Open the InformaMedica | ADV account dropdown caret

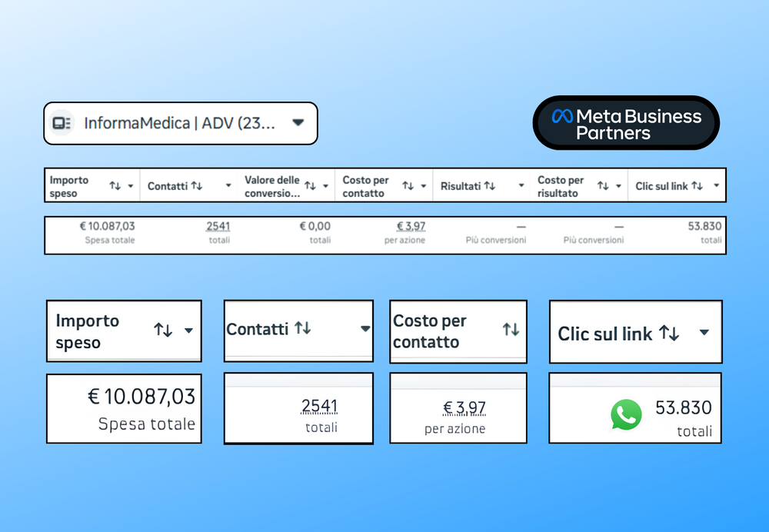(298, 122)
